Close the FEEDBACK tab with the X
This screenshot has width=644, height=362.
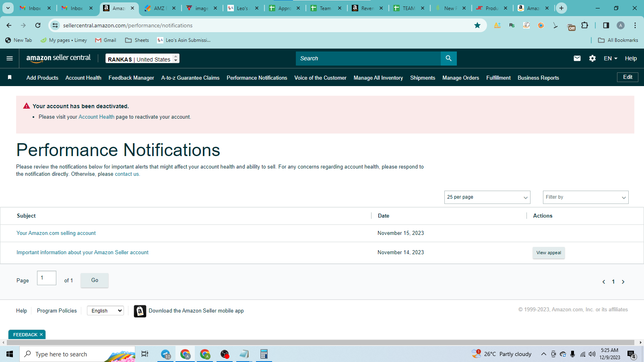pos(41,335)
